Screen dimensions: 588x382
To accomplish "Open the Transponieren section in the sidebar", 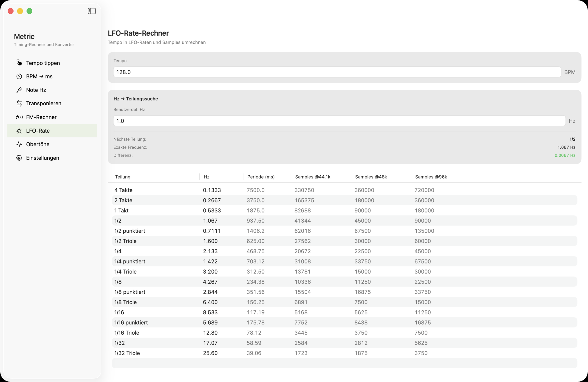I will (44, 103).
